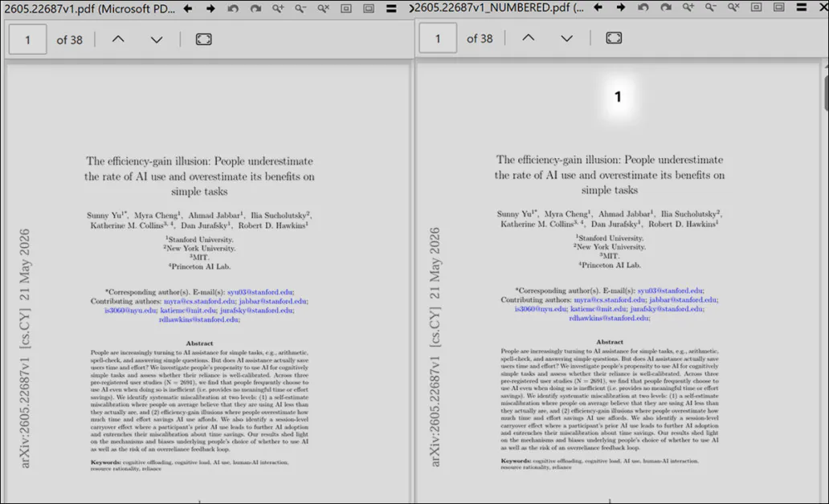Click the rotate-left arrow in the NUMBERED.pdf pane
The width and height of the screenshot is (829, 504).
643,7
